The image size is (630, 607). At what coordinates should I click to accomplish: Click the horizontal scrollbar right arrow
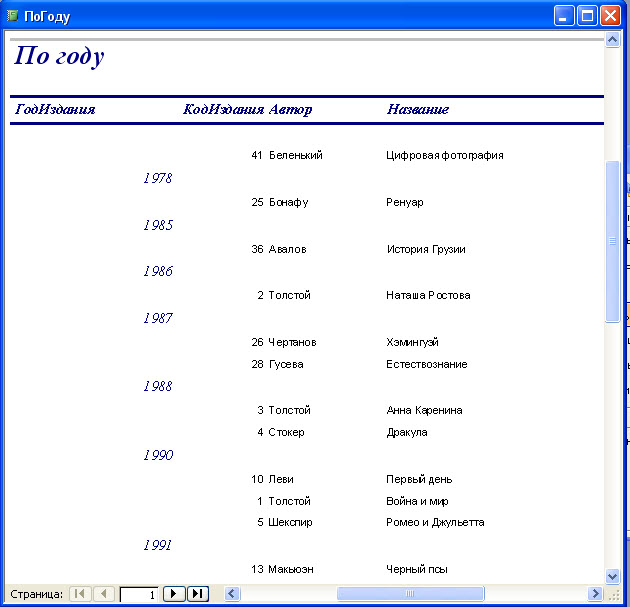[x=595, y=593]
